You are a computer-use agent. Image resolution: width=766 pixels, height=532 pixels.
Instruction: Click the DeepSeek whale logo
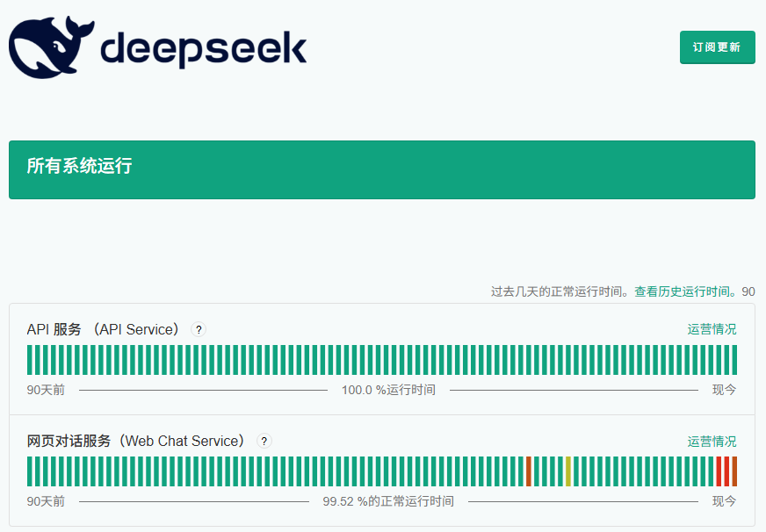tap(48, 46)
